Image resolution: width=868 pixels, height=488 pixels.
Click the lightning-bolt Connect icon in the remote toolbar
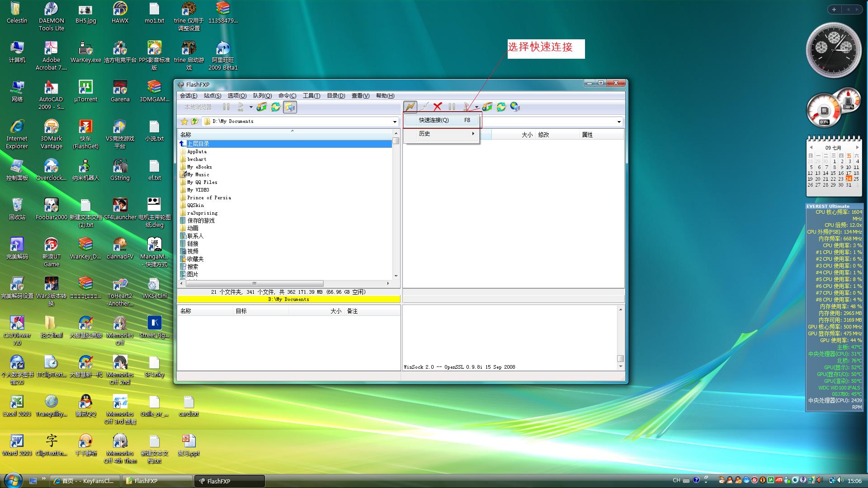(x=410, y=107)
